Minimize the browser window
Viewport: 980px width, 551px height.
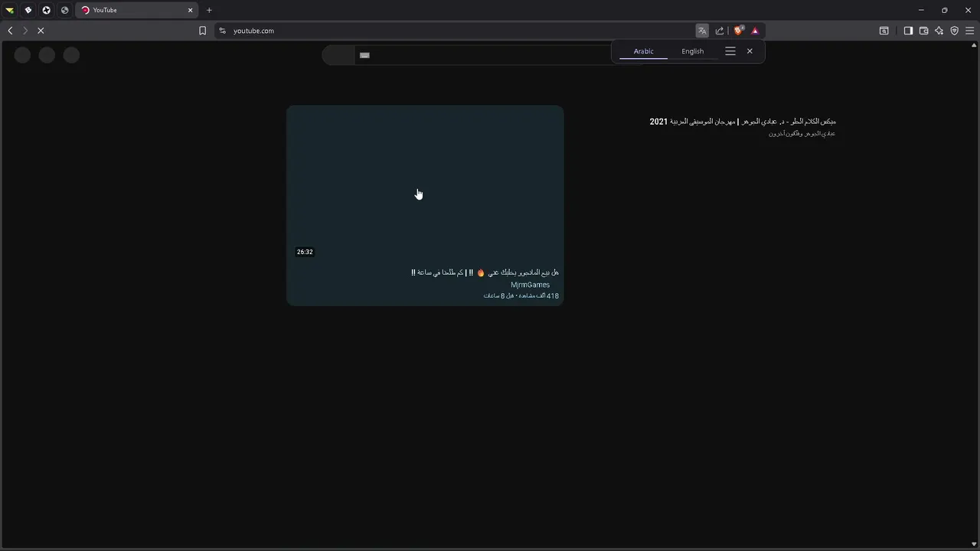click(x=921, y=10)
